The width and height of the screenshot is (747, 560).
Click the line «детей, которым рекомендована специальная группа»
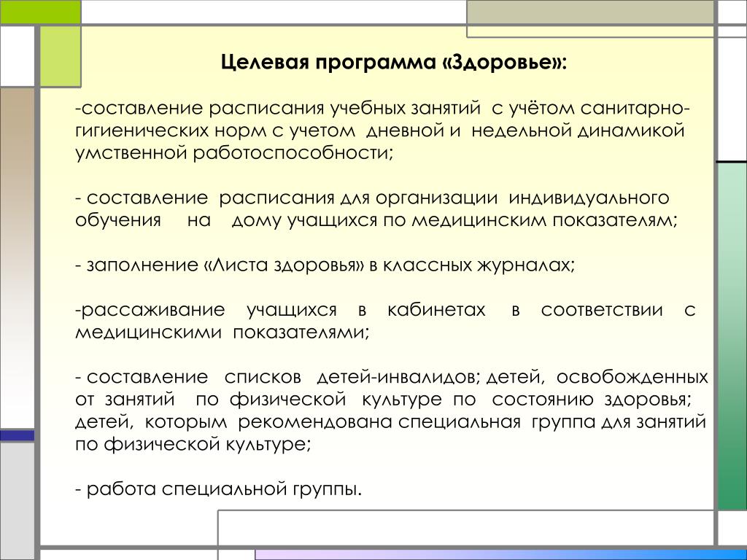click(391, 422)
